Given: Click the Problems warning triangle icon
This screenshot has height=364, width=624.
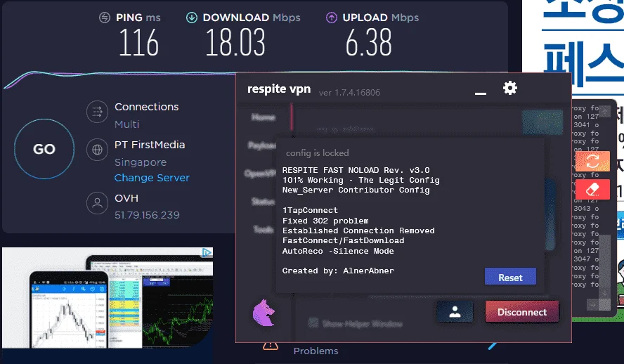Looking at the screenshot, I should pyautogui.click(x=271, y=346).
